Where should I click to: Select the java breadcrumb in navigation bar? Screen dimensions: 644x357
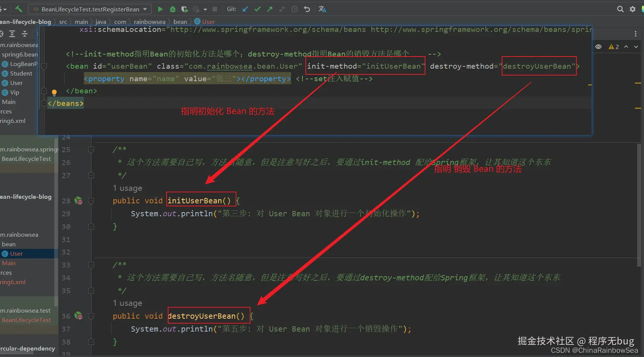(101, 22)
